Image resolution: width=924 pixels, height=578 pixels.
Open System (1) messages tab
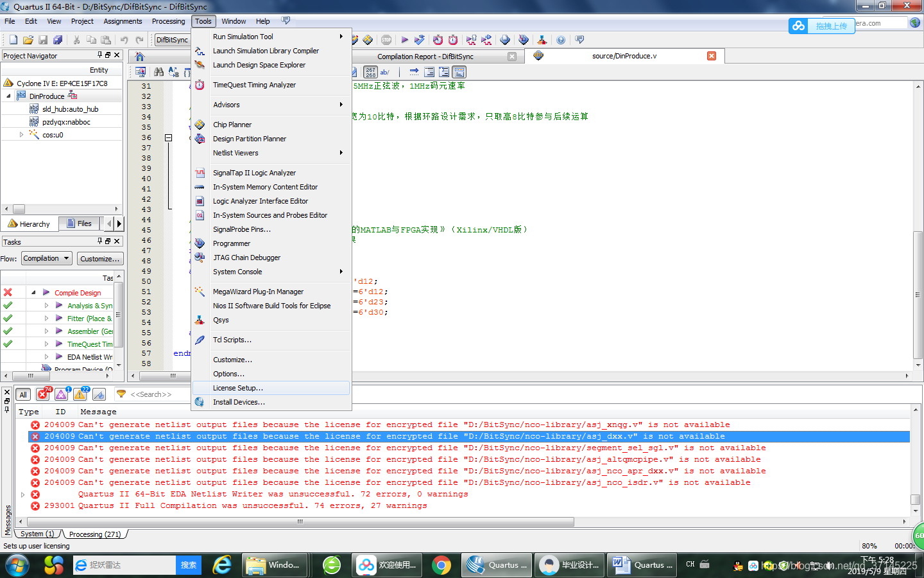pyautogui.click(x=37, y=534)
